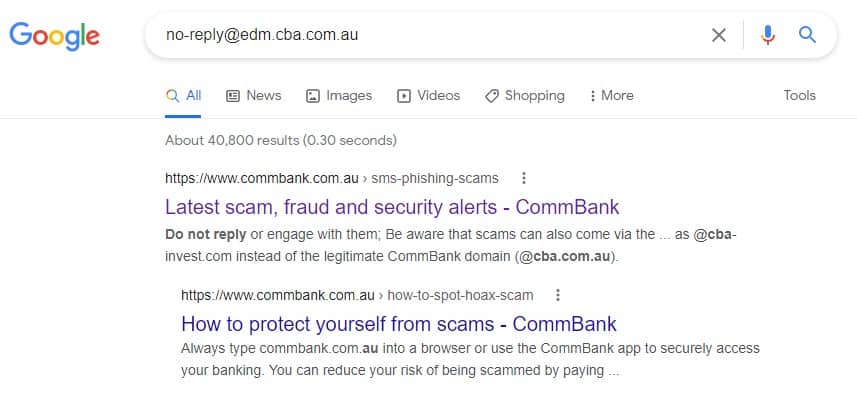Click the blue magnifier search icon
The height and width of the screenshot is (406, 857).
tap(807, 36)
